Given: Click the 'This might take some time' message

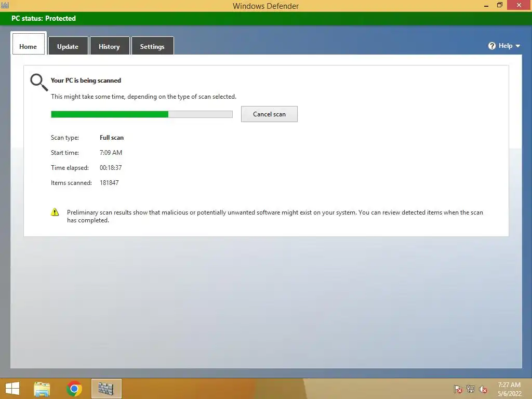Looking at the screenshot, I should point(143,97).
